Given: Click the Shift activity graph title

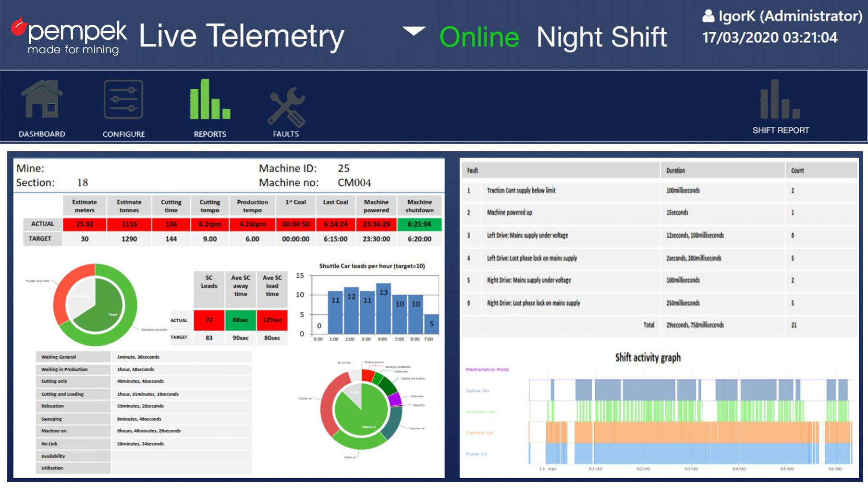Looking at the screenshot, I should 648,357.
